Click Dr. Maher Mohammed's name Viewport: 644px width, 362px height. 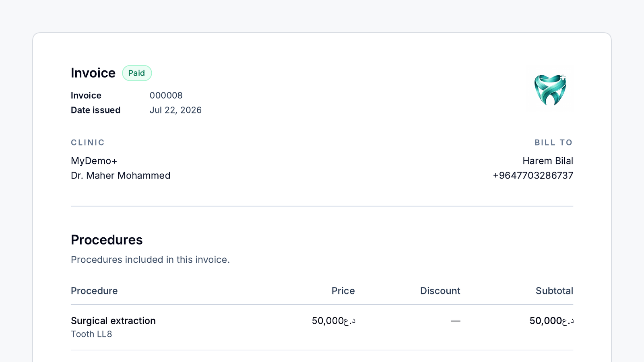[121, 175]
